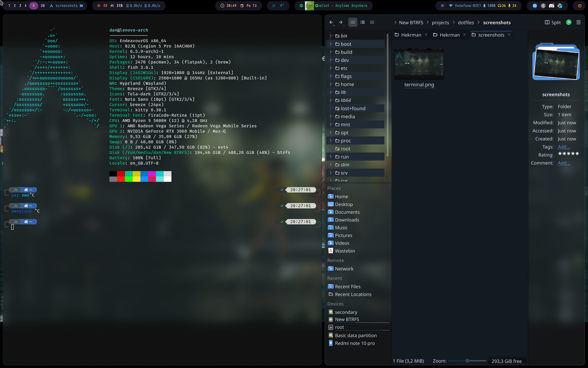Screen dimensions: 588x368
Task: Expand the run folder in tree
Action: click(331, 157)
